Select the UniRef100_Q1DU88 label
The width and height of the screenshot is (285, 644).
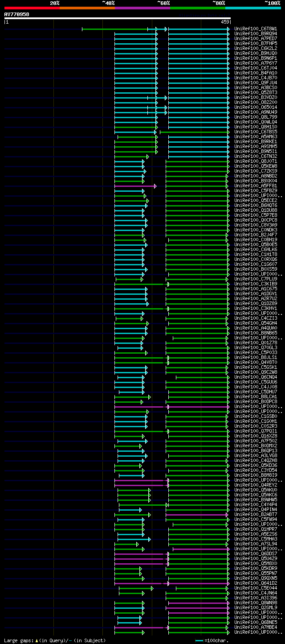tap(256, 210)
